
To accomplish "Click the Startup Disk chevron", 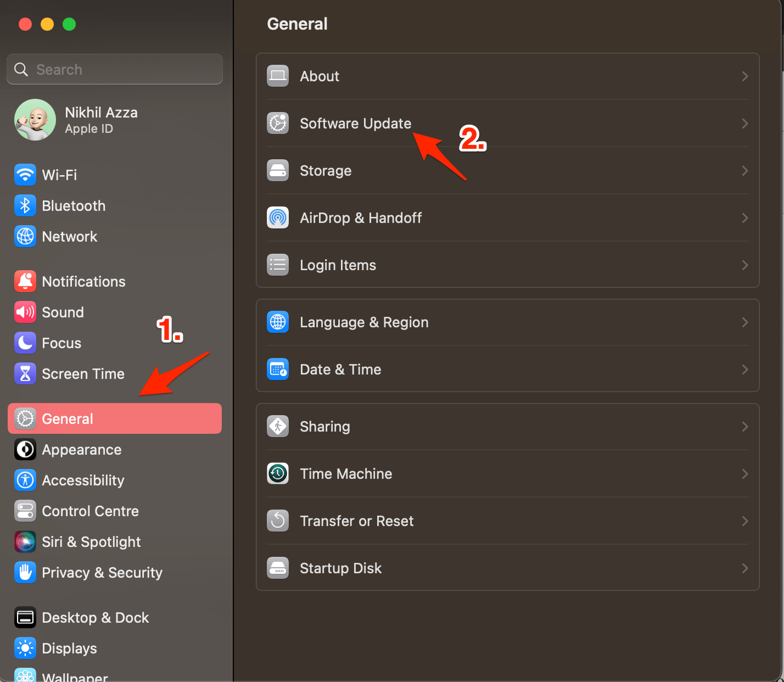I will coord(745,568).
